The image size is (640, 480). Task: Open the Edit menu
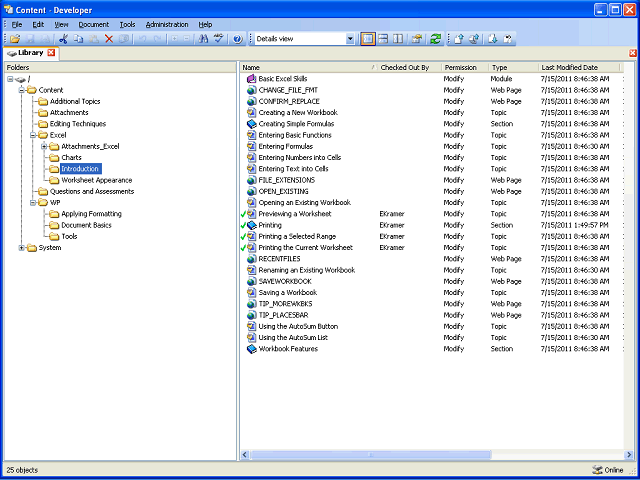(x=38, y=24)
